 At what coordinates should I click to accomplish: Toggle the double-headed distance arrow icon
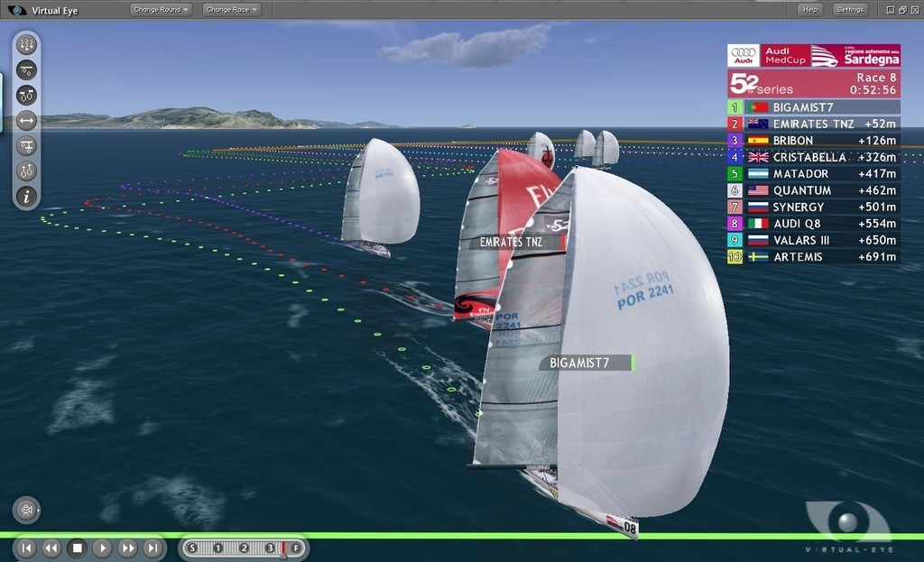(26, 121)
